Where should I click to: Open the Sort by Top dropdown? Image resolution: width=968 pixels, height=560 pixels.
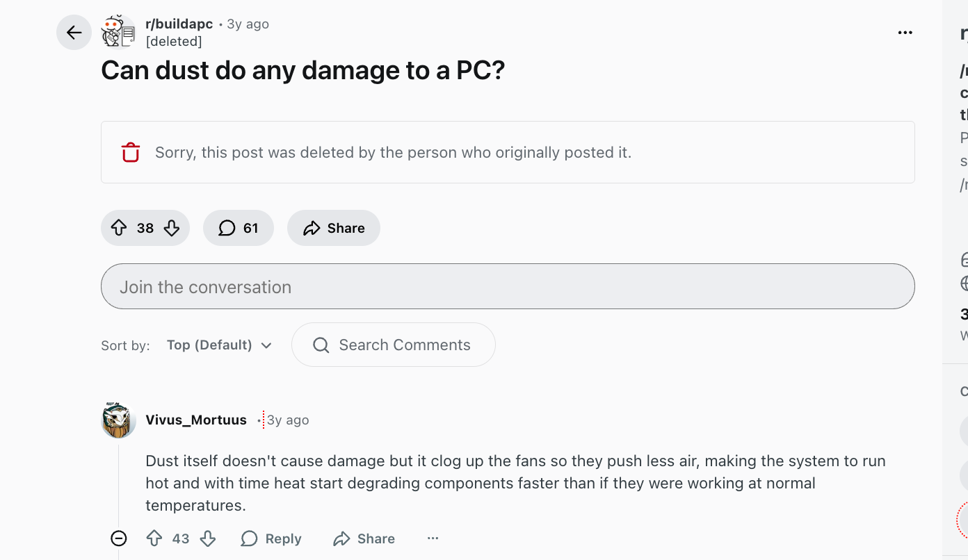218,345
